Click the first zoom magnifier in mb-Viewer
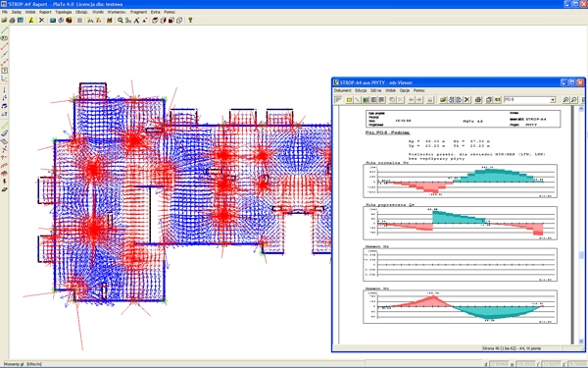 [x=565, y=100]
